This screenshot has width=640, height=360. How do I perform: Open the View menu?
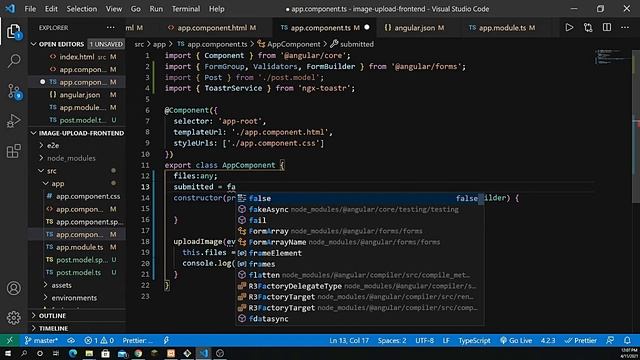(x=113, y=9)
